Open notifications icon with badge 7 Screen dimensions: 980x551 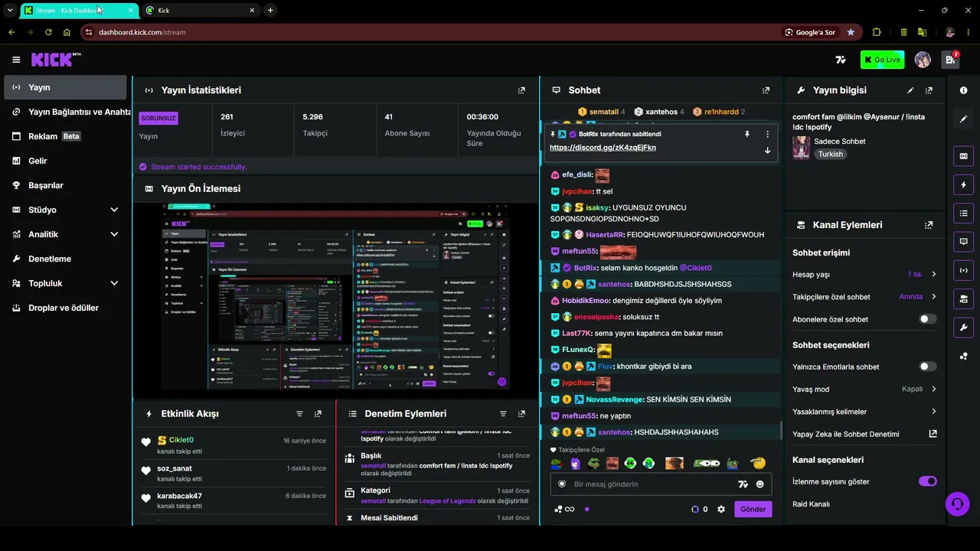(951, 60)
